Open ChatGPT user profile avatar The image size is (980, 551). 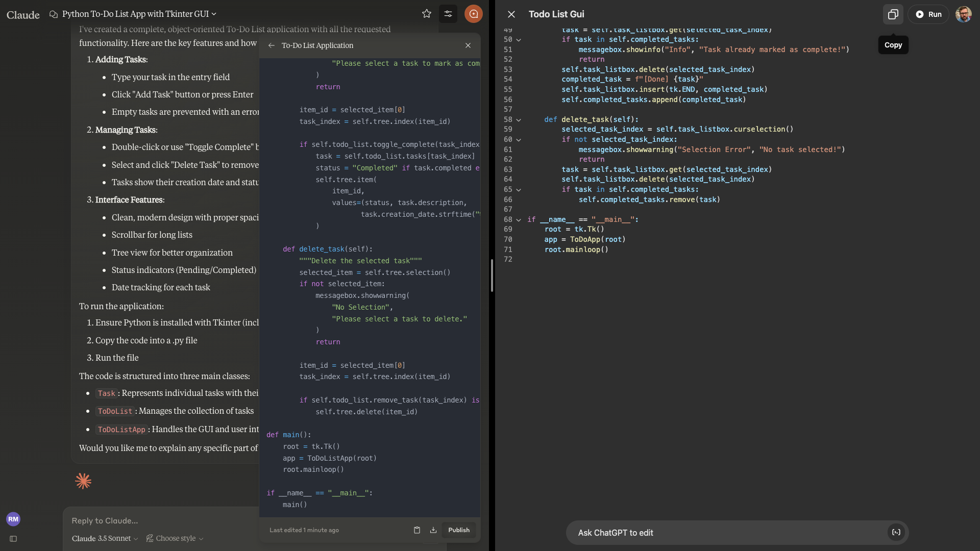click(x=963, y=14)
